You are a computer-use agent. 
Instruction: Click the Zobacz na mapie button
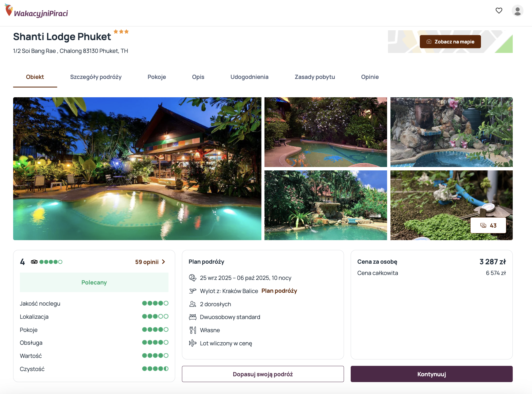450,42
